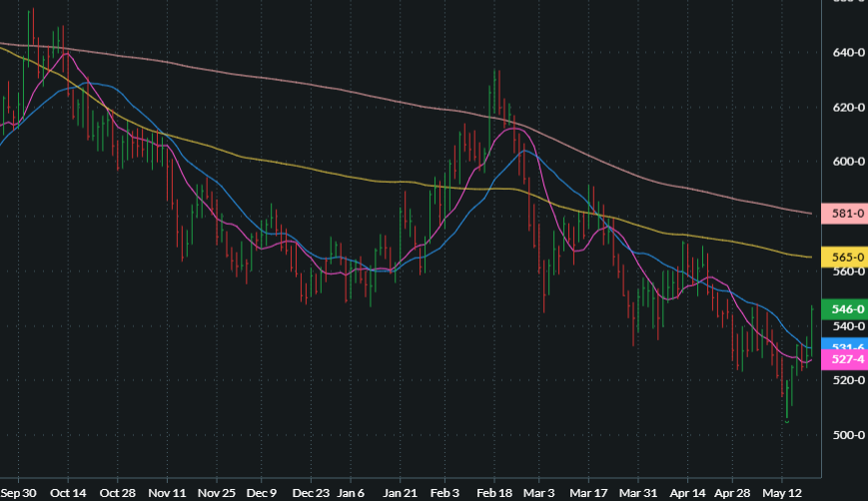
Task: Select the Apr 14 date label
Action: point(686,492)
